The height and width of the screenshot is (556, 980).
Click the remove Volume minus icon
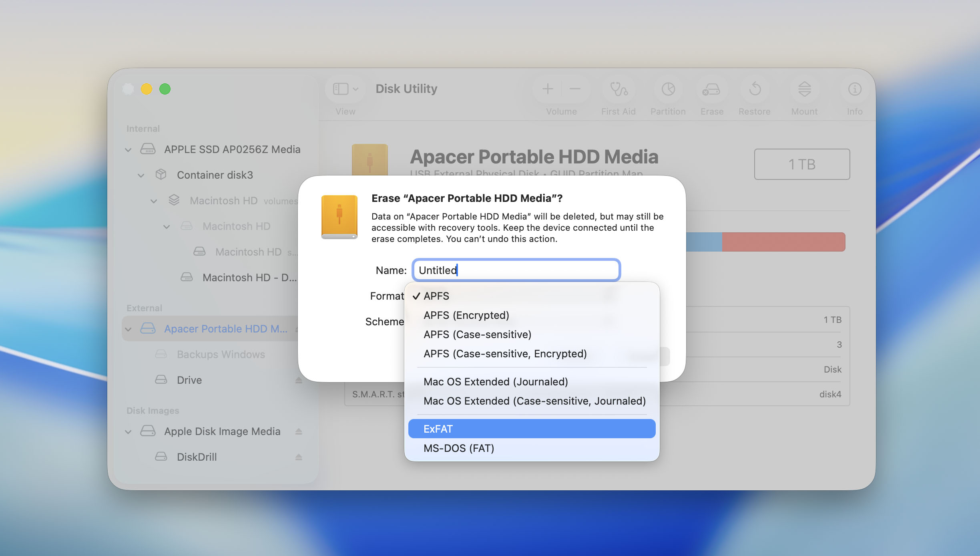click(575, 89)
